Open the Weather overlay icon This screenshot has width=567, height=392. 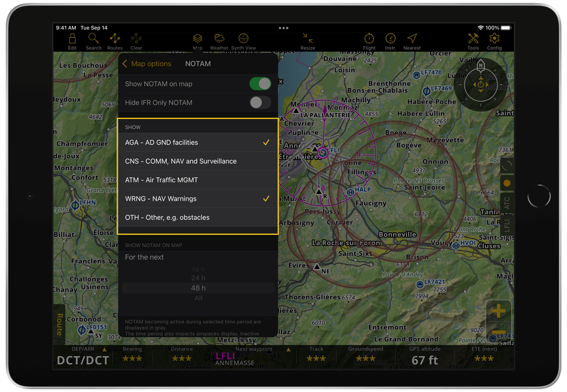(x=219, y=41)
